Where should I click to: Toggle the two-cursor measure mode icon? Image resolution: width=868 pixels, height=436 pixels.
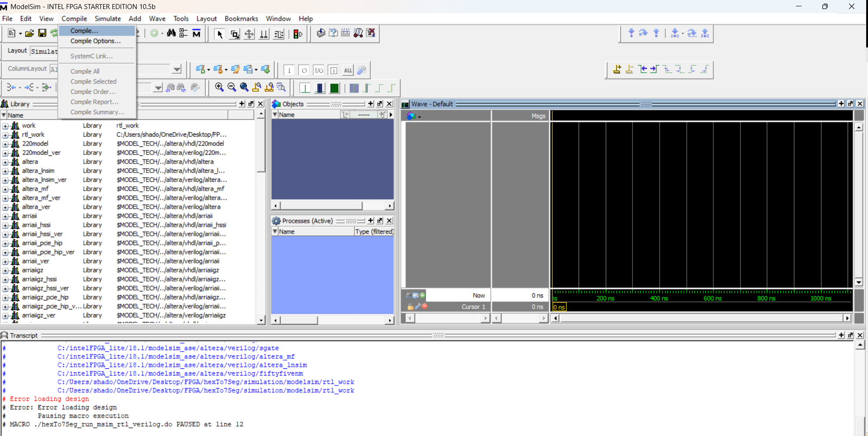264,34
